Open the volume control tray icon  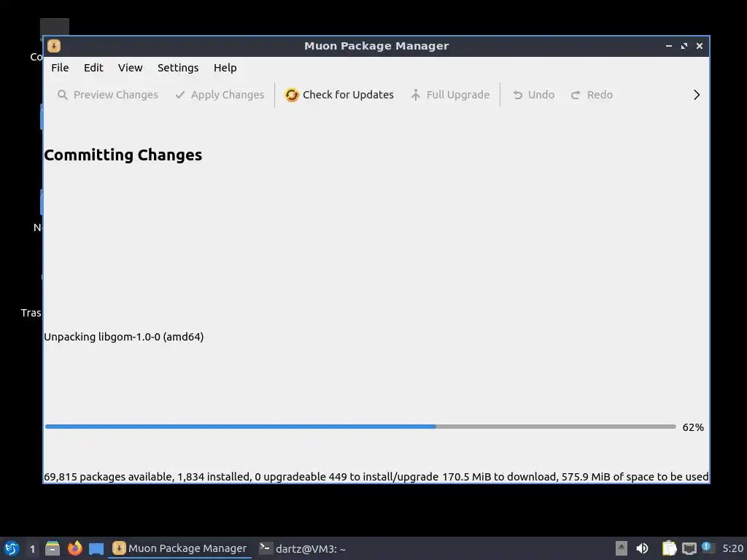coord(642,548)
